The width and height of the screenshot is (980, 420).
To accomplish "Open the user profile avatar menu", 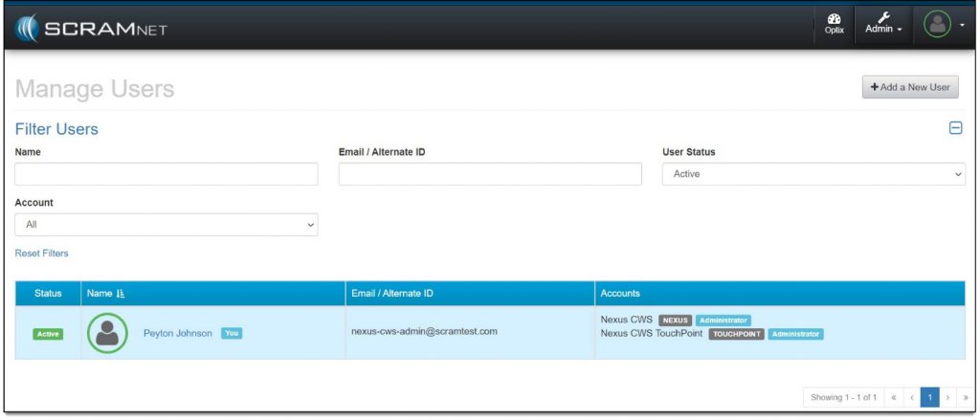I will click(x=943, y=25).
